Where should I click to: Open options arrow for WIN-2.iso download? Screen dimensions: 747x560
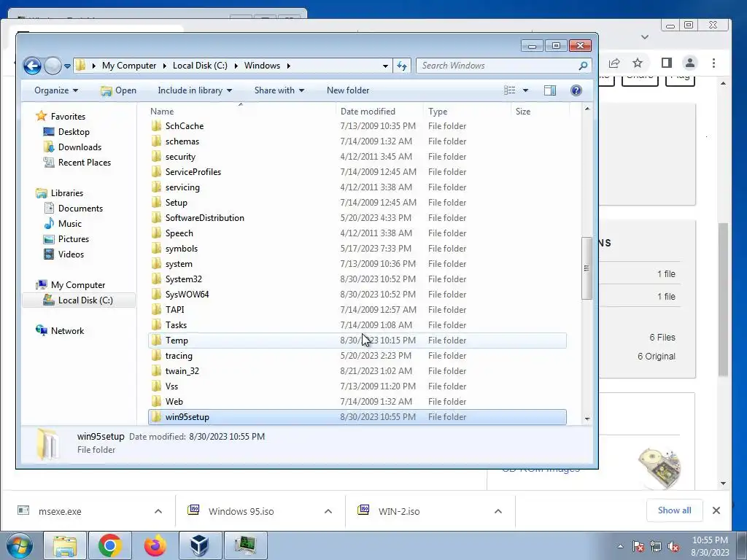pyautogui.click(x=498, y=511)
